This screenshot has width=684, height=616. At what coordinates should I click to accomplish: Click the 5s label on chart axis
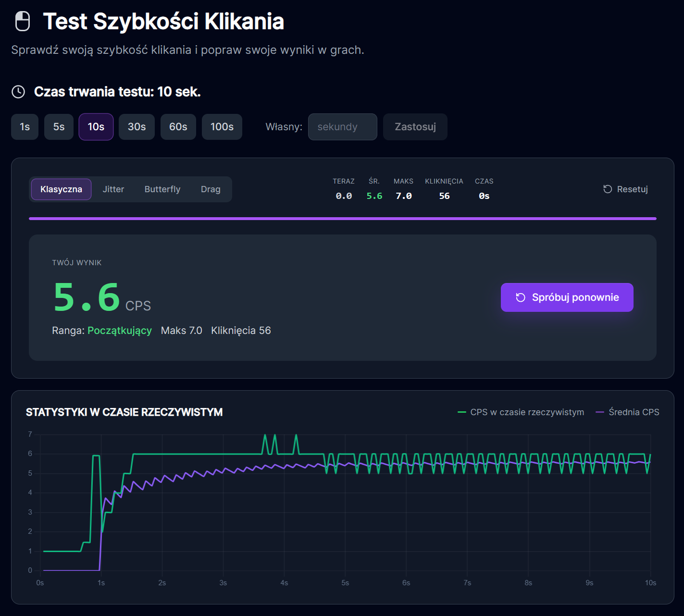pyautogui.click(x=345, y=583)
